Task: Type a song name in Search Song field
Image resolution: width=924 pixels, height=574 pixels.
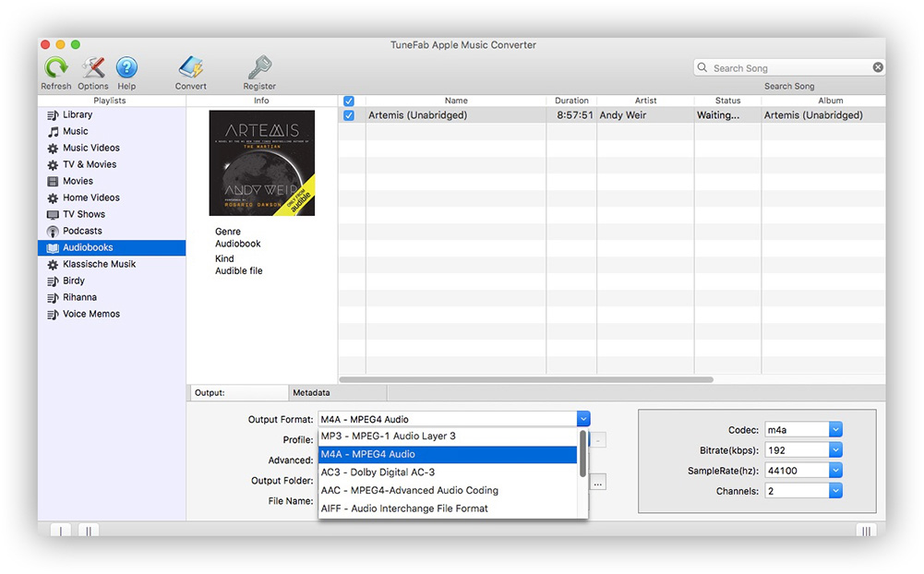Action: click(x=789, y=66)
